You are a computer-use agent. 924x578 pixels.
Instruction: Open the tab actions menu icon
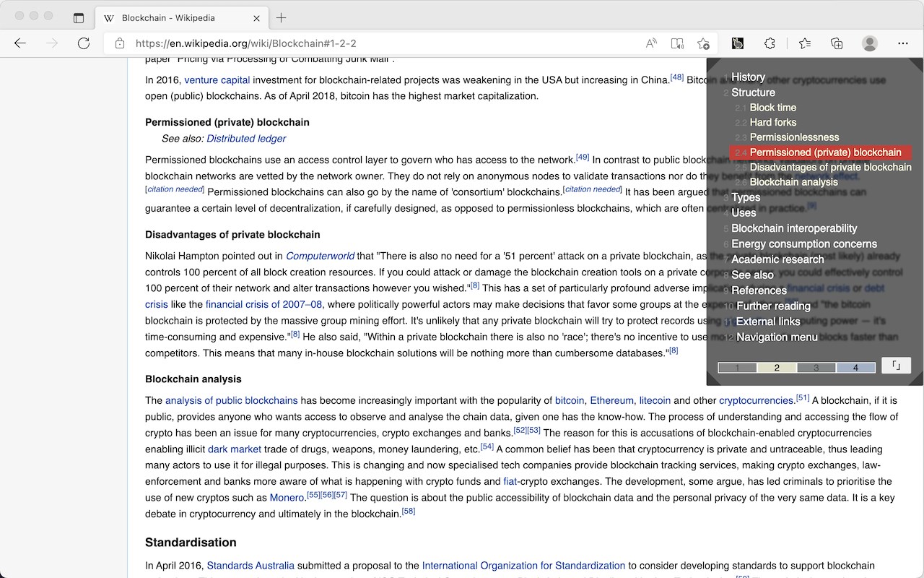tap(79, 18)
